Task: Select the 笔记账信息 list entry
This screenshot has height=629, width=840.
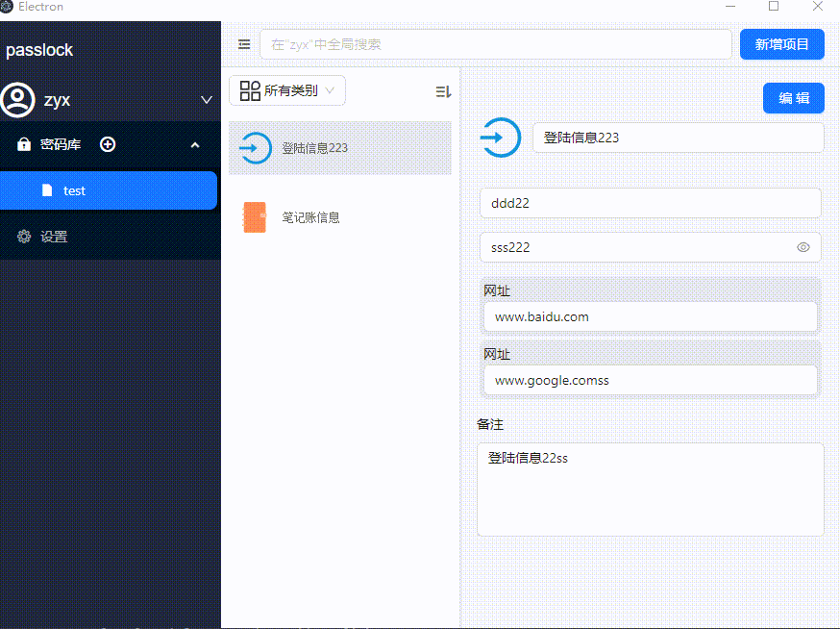Action: pos(310,217)
